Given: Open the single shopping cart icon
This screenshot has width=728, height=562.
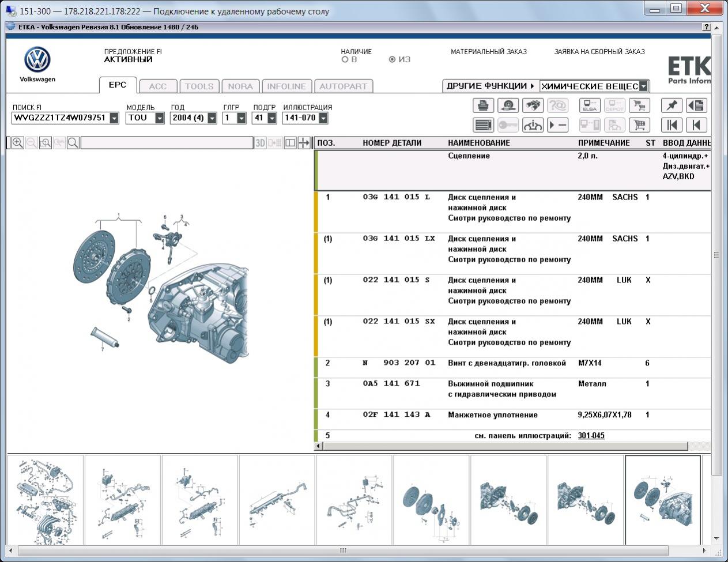Looking at the screenshot, I should [639, 125].
